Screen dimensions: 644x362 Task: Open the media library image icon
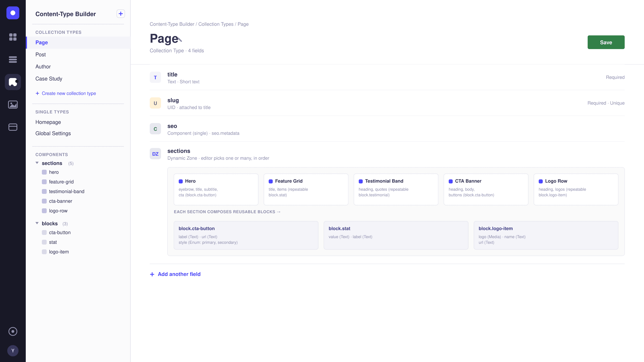pyautogui.click(x=13, y=104)
